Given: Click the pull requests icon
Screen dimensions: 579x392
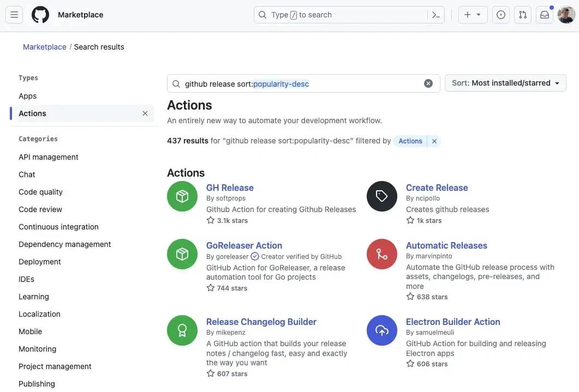Looking at the screenshot, I should pyautogui.click(x=522, y=15).
